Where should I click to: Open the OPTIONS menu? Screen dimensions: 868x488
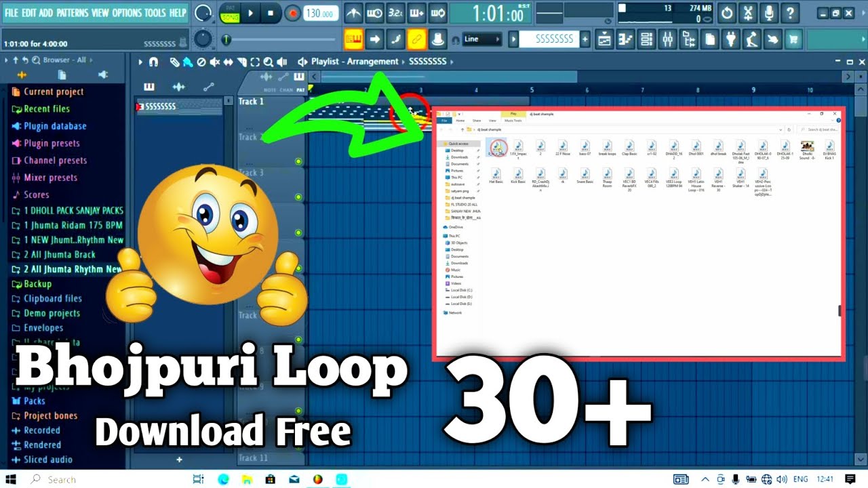click(x=127, y=13)
